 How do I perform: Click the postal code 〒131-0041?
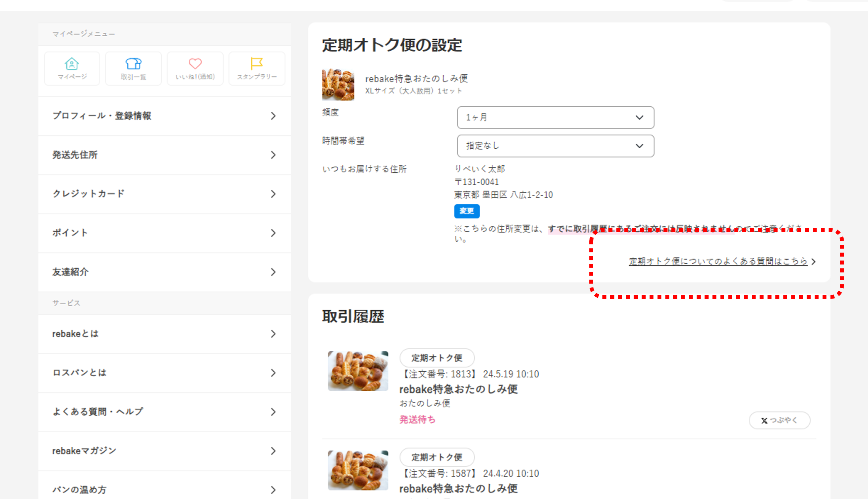point(477,182)
